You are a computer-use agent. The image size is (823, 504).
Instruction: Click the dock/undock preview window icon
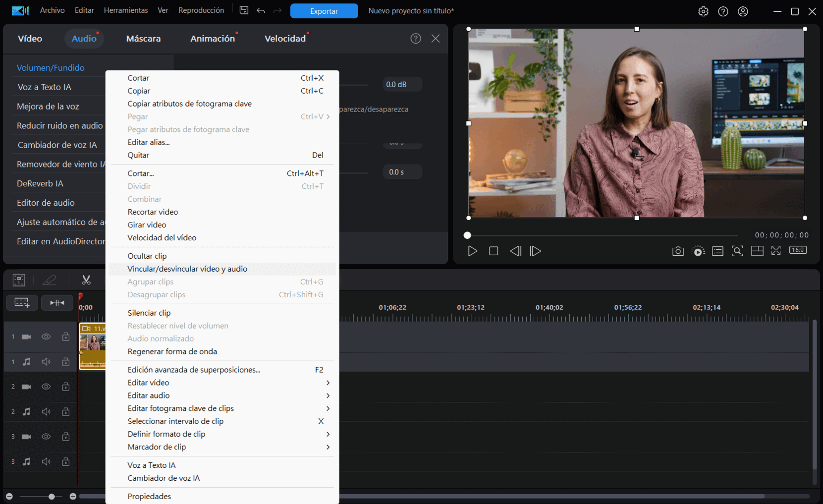click(757, 251)
